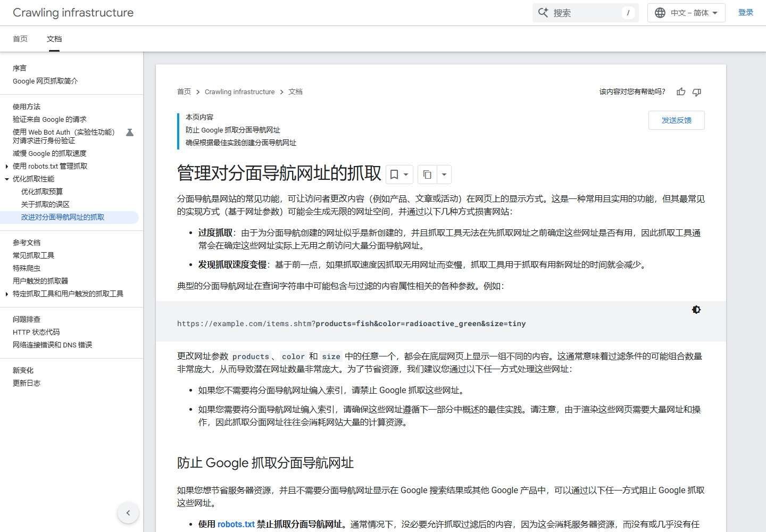Click Crawling infrastructure in breadcrumb
The height and width of the screenshot is (532, 766).
click(x=240, y=92)
